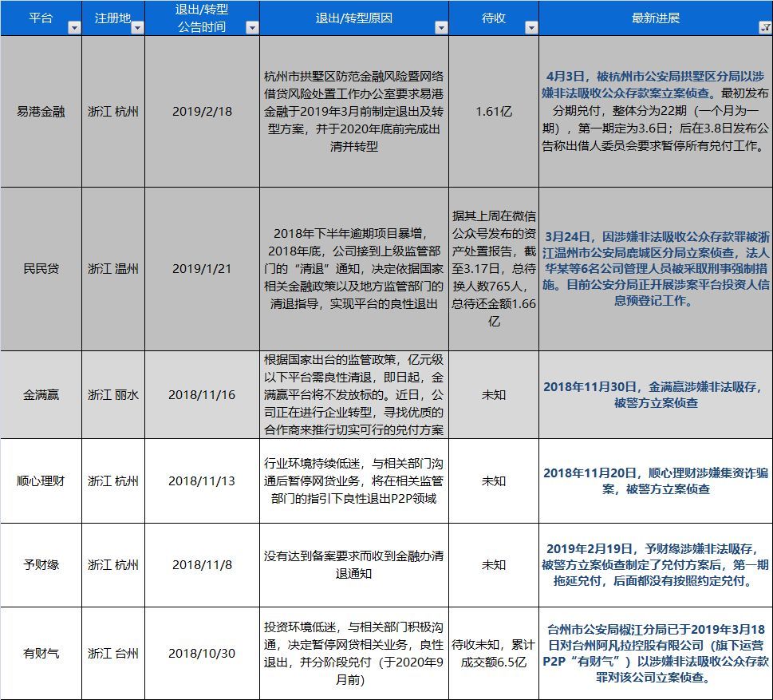This screenshot has width=773, height=700.
Task: Select the 平台 header cell text
Action: coord(41,18)
